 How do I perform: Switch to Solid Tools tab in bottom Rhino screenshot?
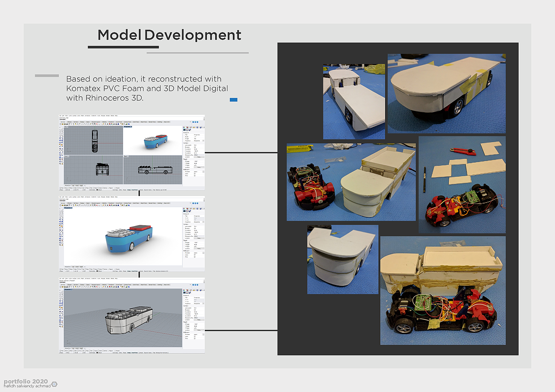coord(136,285)
